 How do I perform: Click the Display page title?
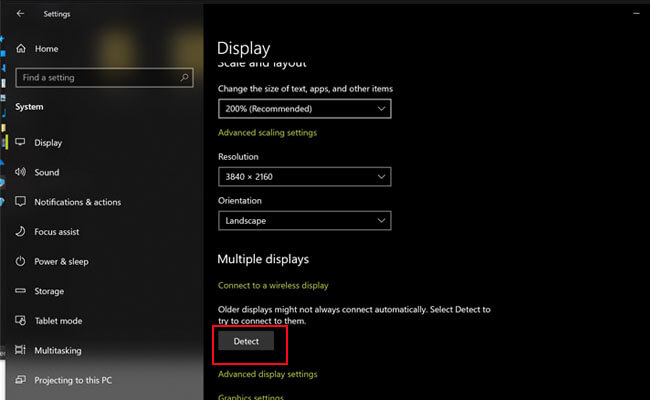pyautogui.click(x=244, y=48)
